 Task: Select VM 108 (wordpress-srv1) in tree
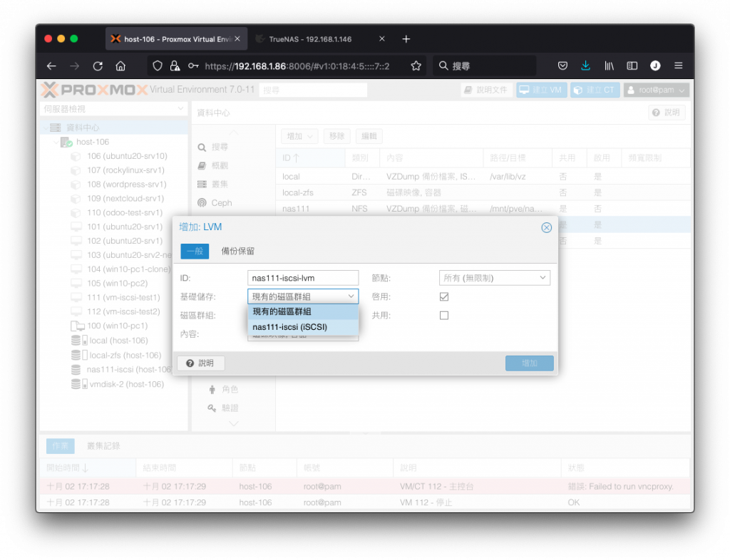(126, 185)
